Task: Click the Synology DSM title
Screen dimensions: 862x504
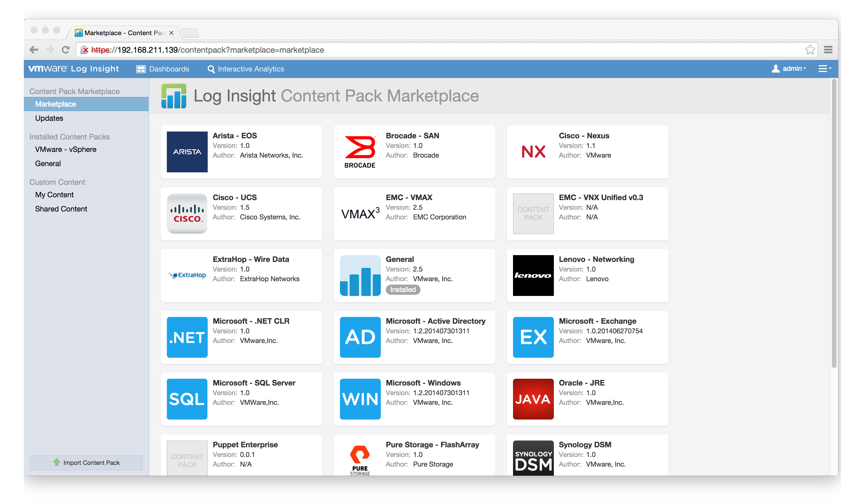Action: 585,445
